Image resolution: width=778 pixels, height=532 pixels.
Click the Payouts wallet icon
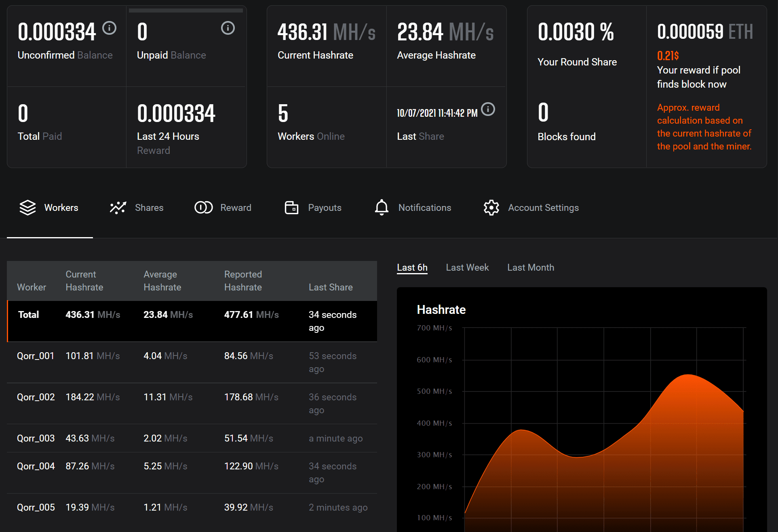pyautogui.click(x=291, y=208)
